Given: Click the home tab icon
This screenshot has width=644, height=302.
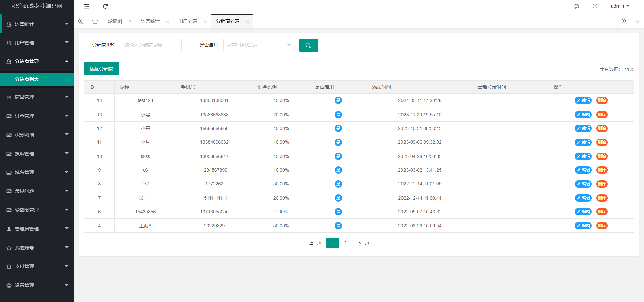Looking at the screenshot, I should point(95,21).
